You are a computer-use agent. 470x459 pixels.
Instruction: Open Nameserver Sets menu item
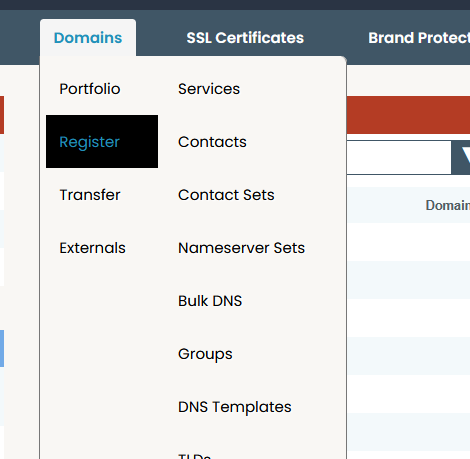[x=241, y=248]
